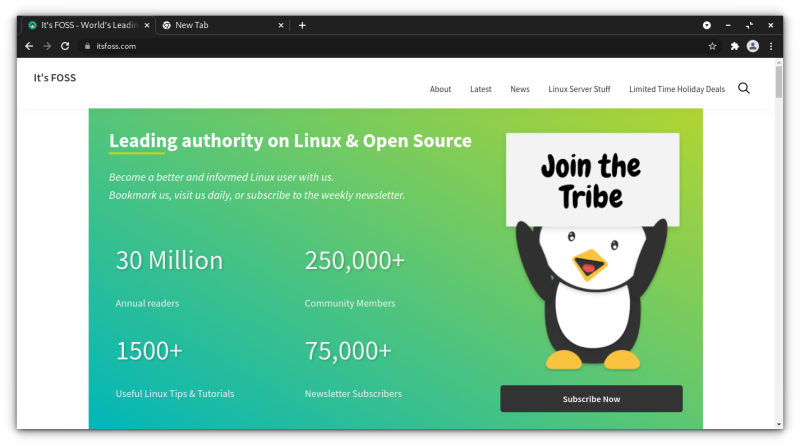The image size is (800, 447).
Task: Open the site search magnifier icon
Action: 744,88
